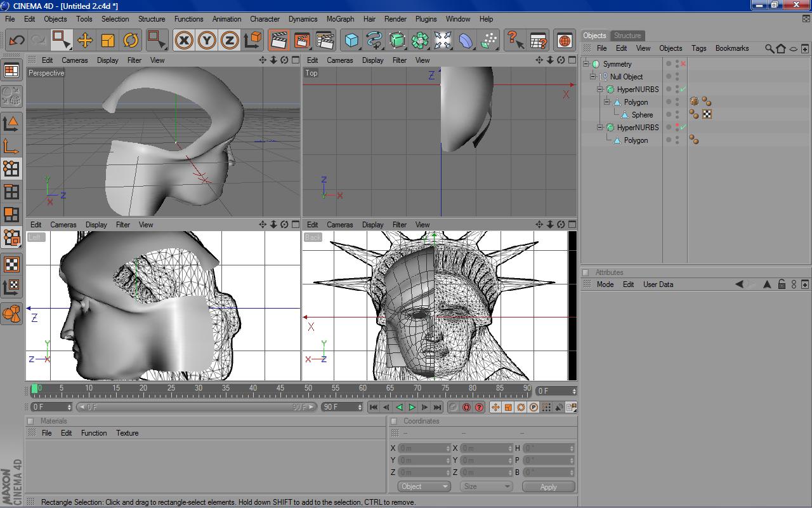Select the Points mode icon in left palette
812x508 pixels.
coord(11,168)
